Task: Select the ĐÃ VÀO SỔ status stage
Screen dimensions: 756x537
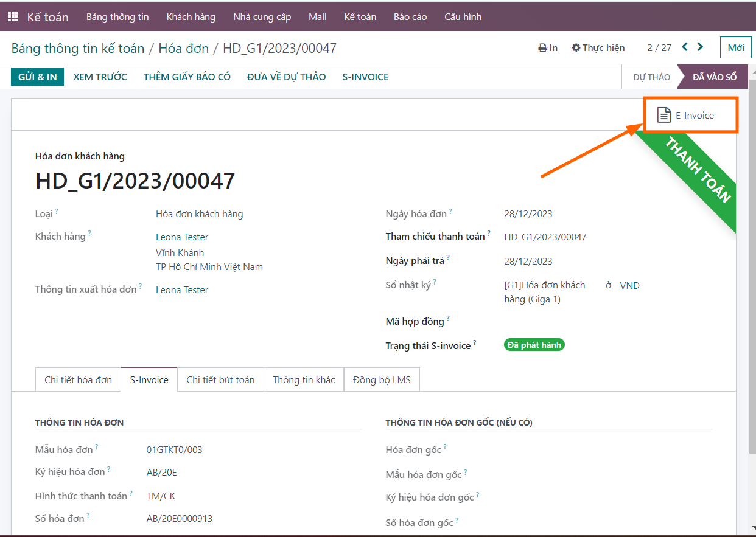Action: coord(715,77)
